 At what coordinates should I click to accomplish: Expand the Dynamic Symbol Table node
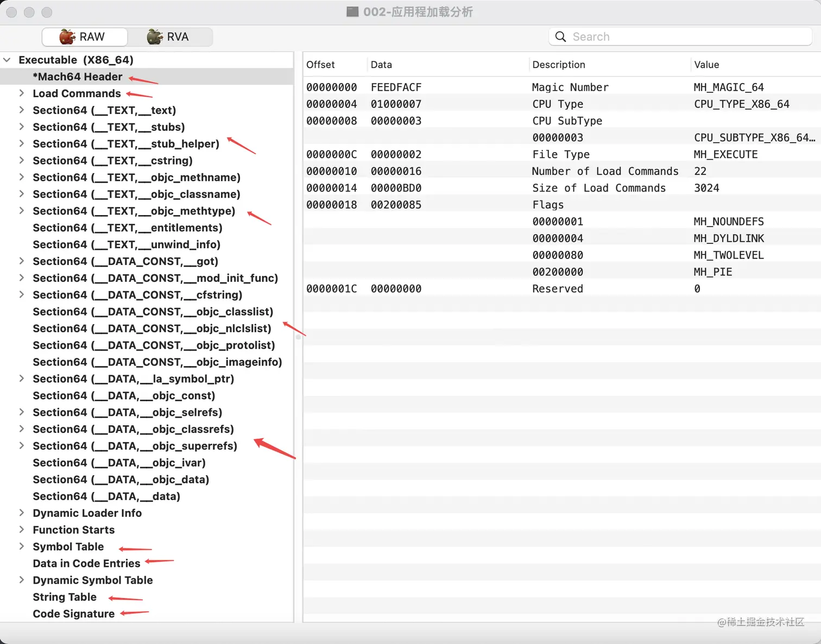coord(21,580)
